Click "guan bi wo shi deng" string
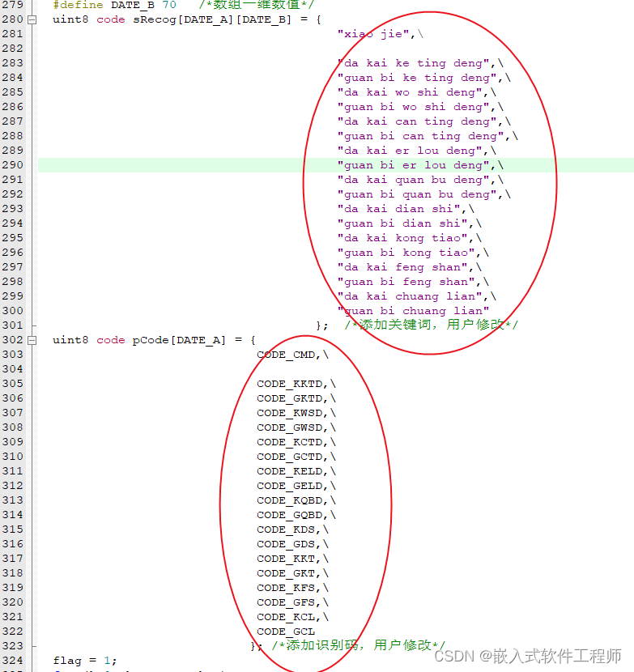Viewport: 634px width, 672px height. (413, 107)
